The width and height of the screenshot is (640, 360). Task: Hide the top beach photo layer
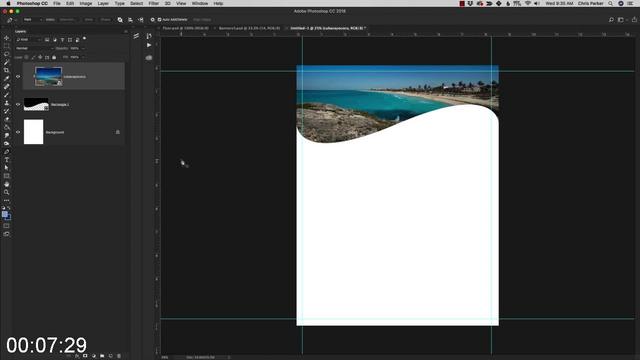[18, 76]
